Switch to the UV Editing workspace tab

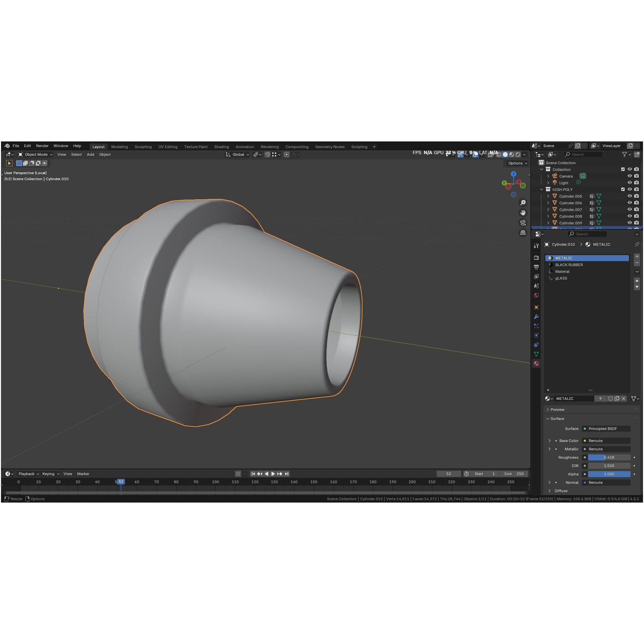coord(168,147)
